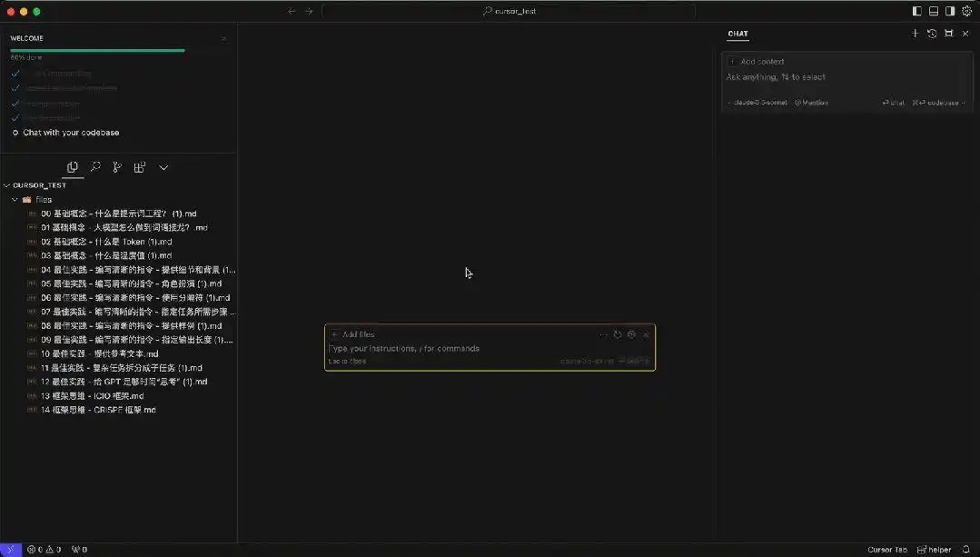
Task: Open the Search view in the activity bar
Action: (97, 167)
